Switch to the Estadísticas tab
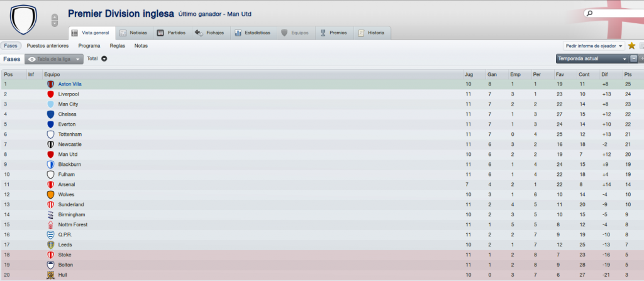The width and height of the screenshot is (644, 281). coord(253,33)
